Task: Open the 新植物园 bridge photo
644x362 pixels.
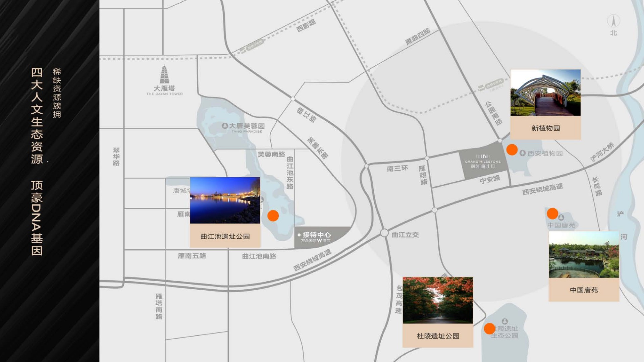Action: click(x=545, y=93)
